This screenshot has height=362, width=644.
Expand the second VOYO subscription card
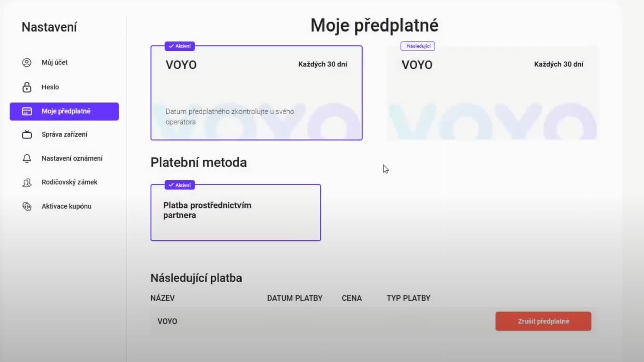point(492,90)
